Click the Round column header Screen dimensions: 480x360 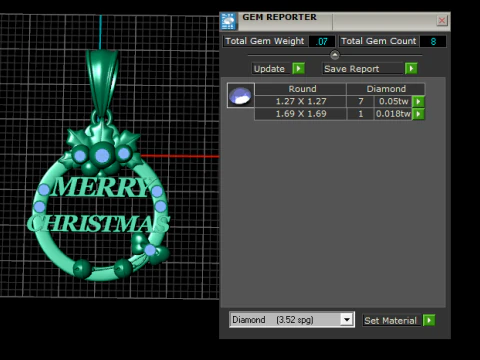(x=302, y=89)
